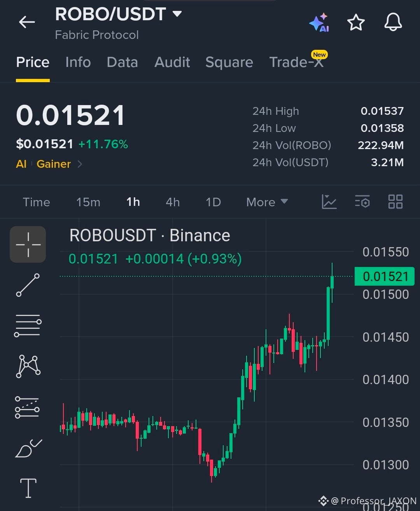Select the XABCD pattern tool

click(x=28, y=366)
